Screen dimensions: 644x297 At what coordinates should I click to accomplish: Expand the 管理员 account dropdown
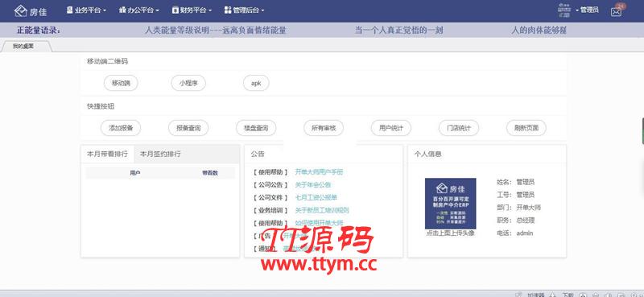[588, 10]
